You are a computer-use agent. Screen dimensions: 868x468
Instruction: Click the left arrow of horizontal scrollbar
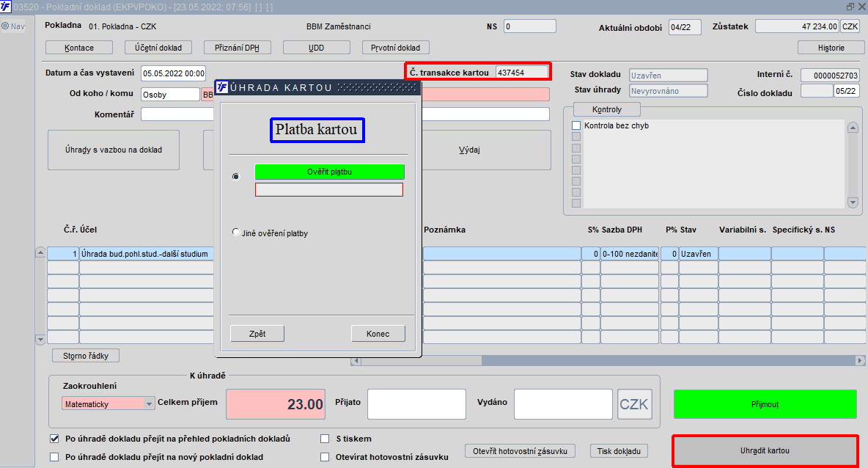point(356,361)
